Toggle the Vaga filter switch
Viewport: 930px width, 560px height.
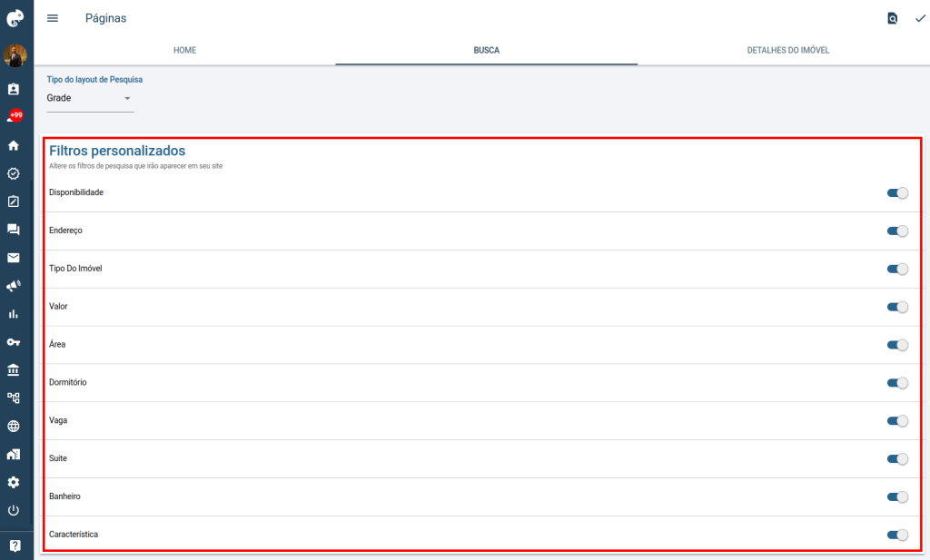coord(897,421)
